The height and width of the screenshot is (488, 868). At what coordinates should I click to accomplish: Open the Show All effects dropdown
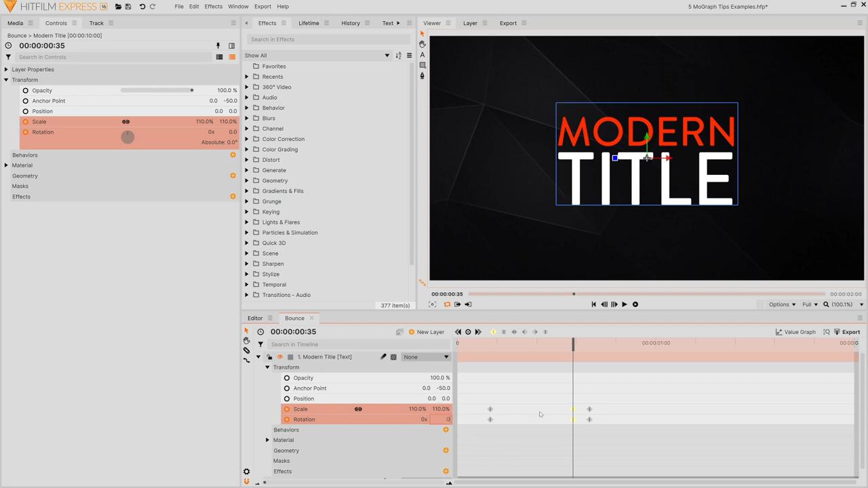coord(317,56)
